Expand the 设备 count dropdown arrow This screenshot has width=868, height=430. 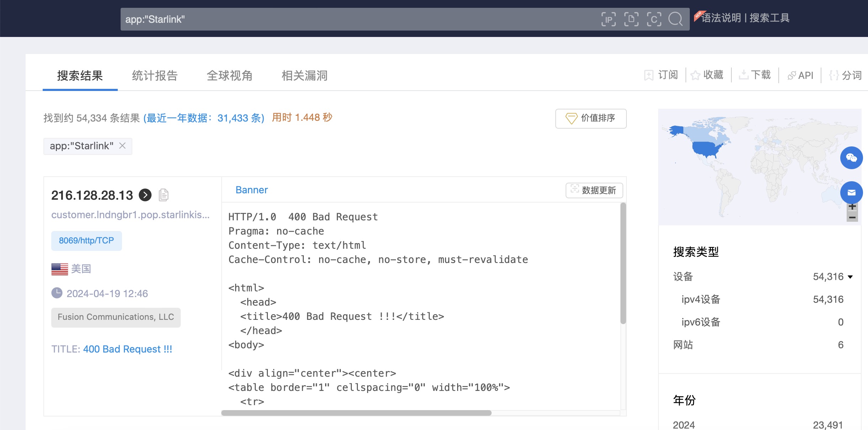tap(850, 277)
